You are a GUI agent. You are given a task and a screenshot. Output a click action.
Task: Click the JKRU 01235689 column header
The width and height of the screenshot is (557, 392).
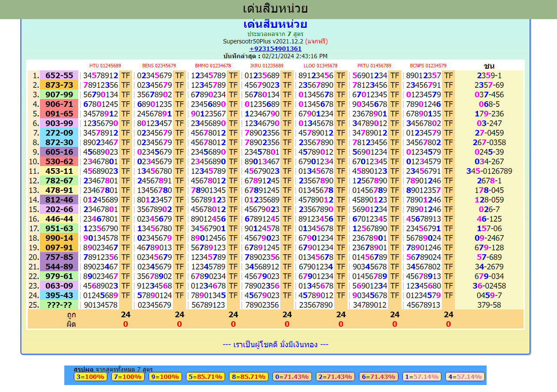pyautogui.click(x=266, y=66)
